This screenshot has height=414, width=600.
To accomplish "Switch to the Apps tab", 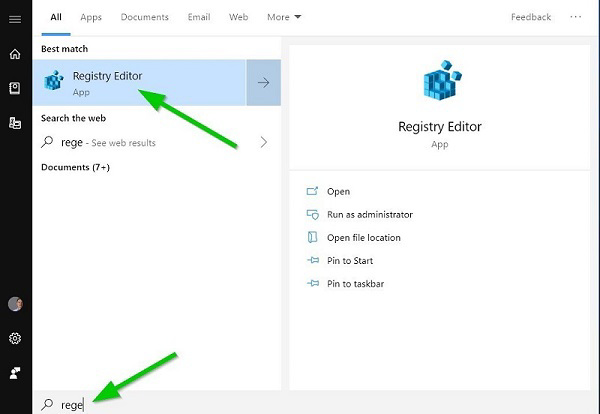I will [91, 17].
